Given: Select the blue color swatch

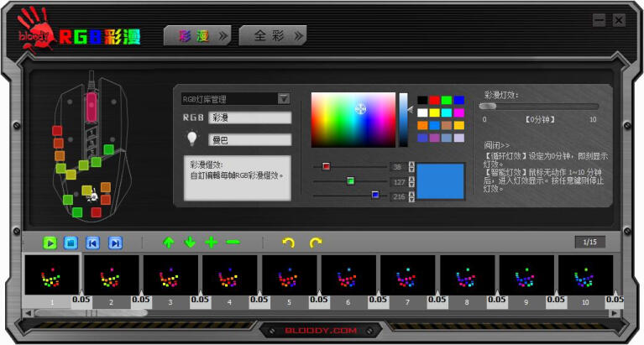Looking at the screenshot, I should click(x=459, y=100).
